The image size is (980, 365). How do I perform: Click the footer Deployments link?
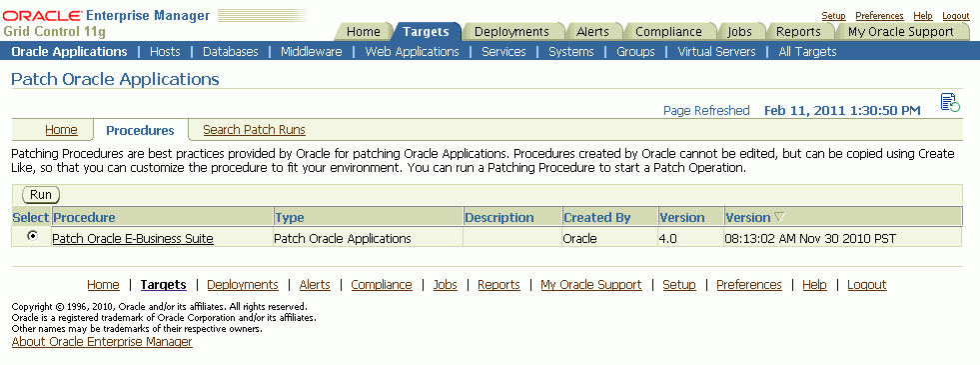tap(243, 285)
